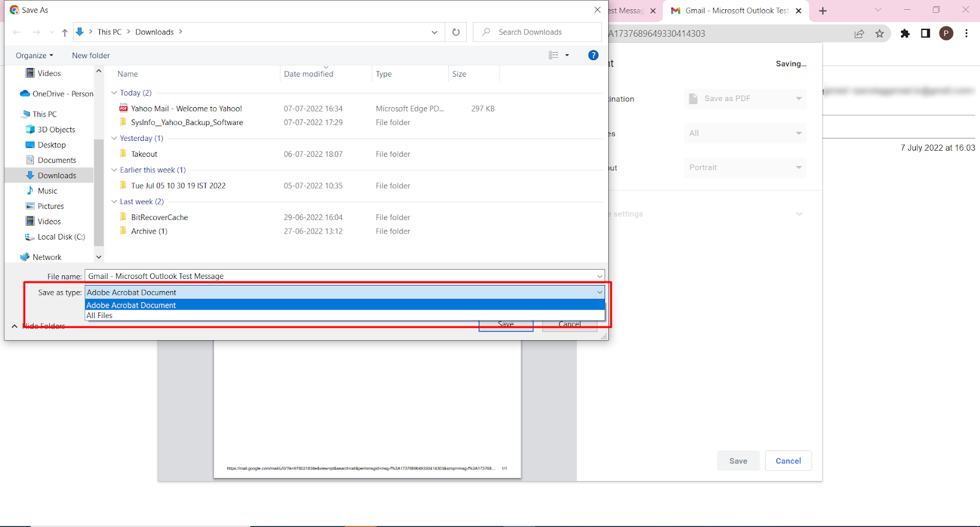Switch to Gmail Outlook Test tab
980x527 pixels.
[736, 11]
